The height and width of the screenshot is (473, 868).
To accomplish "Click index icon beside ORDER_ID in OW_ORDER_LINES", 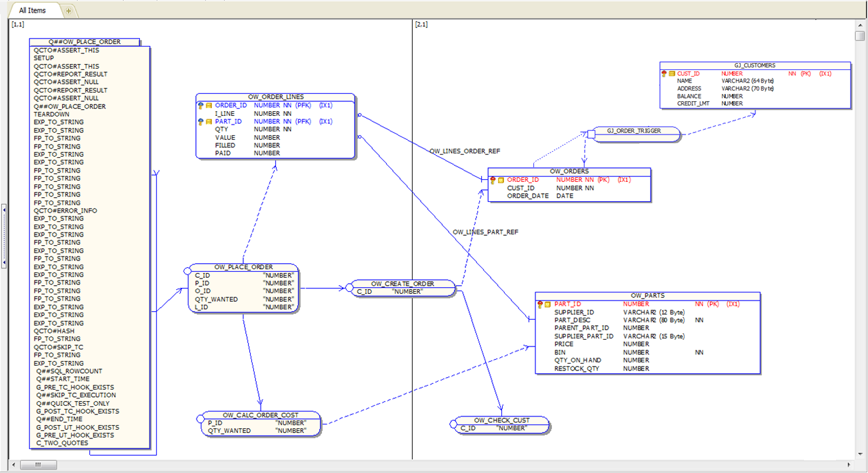I will [208, 105].
